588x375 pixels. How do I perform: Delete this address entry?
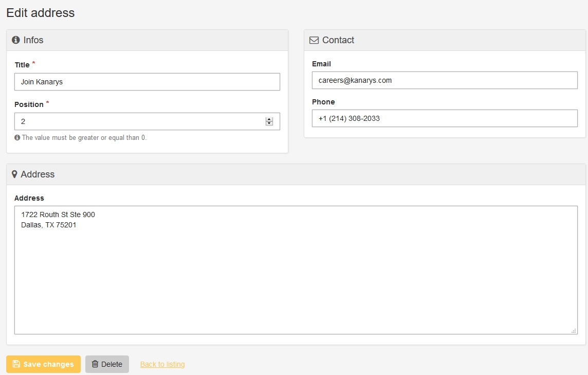pos(107,364)
